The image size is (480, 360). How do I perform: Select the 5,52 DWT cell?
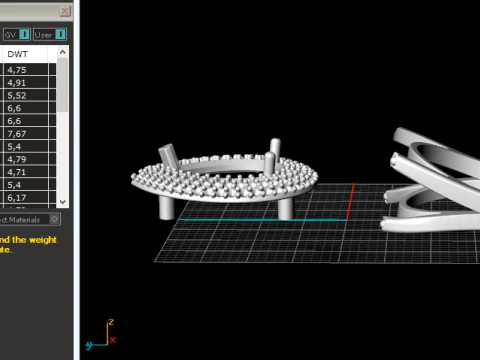[25, 95]
